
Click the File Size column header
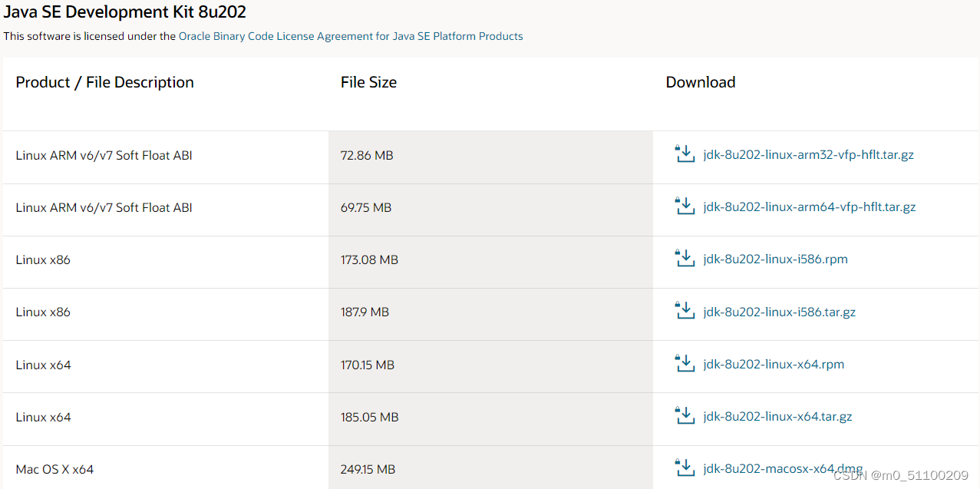pyautogui.click(x=369, y=82)
